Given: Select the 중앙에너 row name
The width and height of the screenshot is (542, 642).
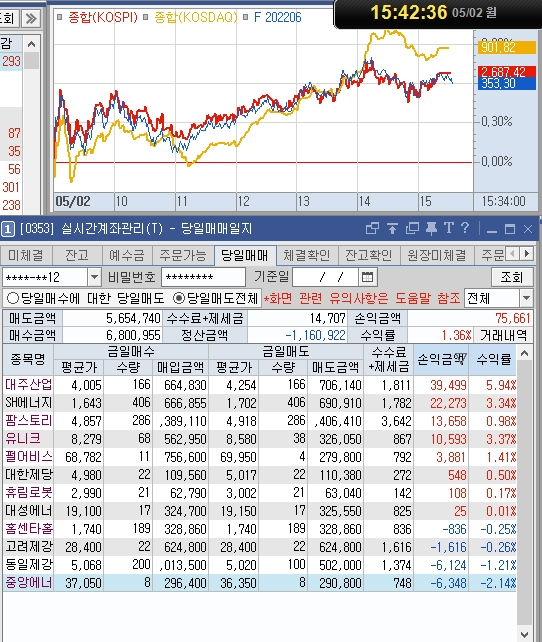Looking at the screenshot, I should pos(28,583).
